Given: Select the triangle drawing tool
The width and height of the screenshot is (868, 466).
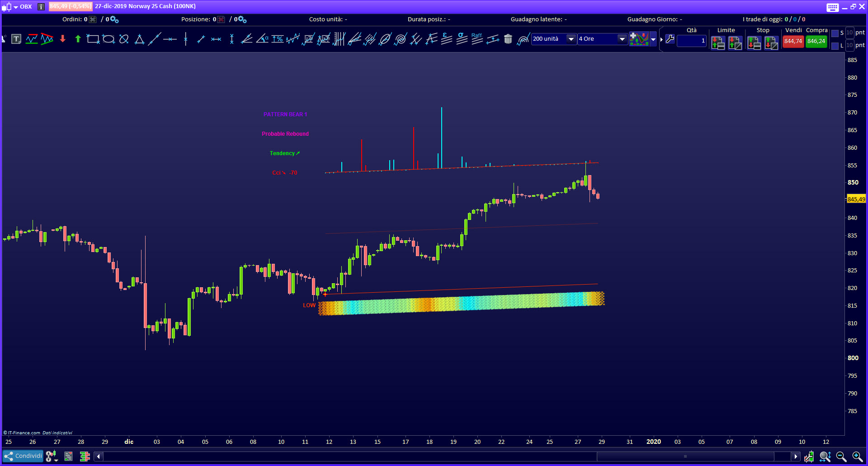Looking at the screenshot, I should 139,40.
